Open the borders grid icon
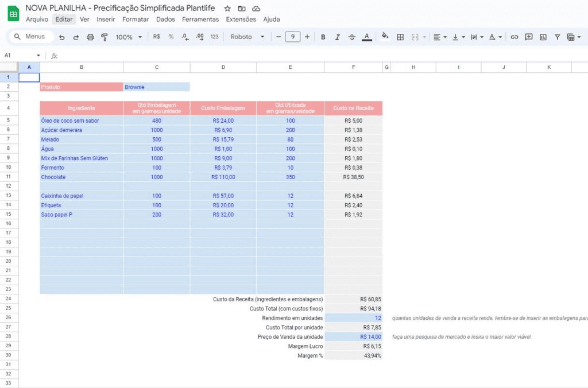 coord(400,37)
